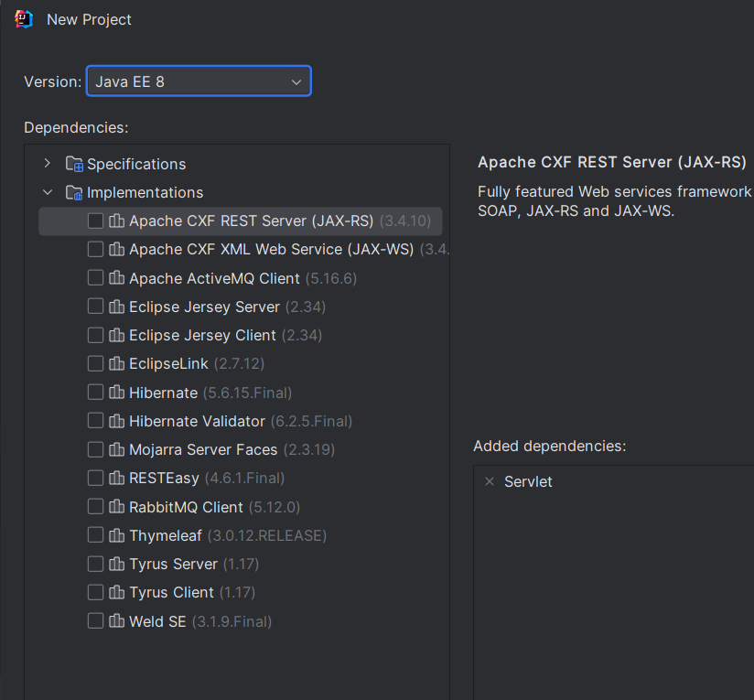Click the library icon beside Apache CXF REST Server

click(x=116, y=221)
